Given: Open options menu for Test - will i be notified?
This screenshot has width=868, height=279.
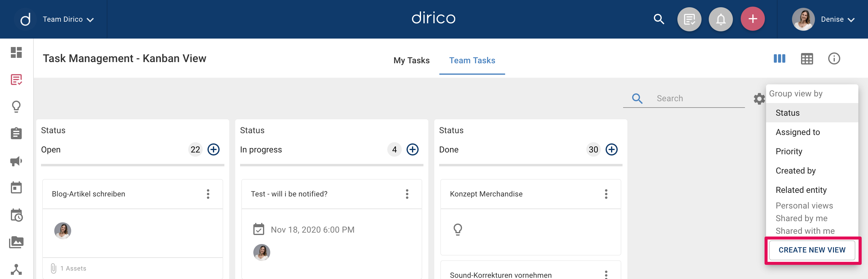Looking at the screenshot, I should [407, 194].
